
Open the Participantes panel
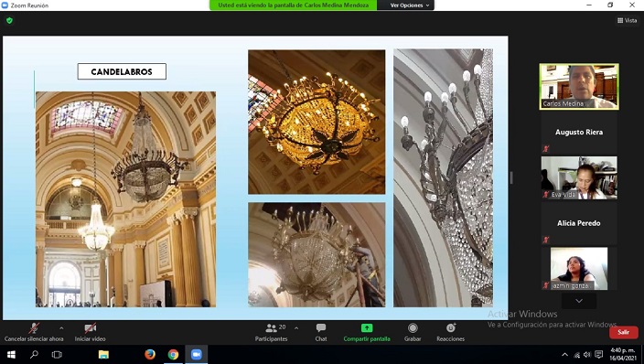pos(271,332)
